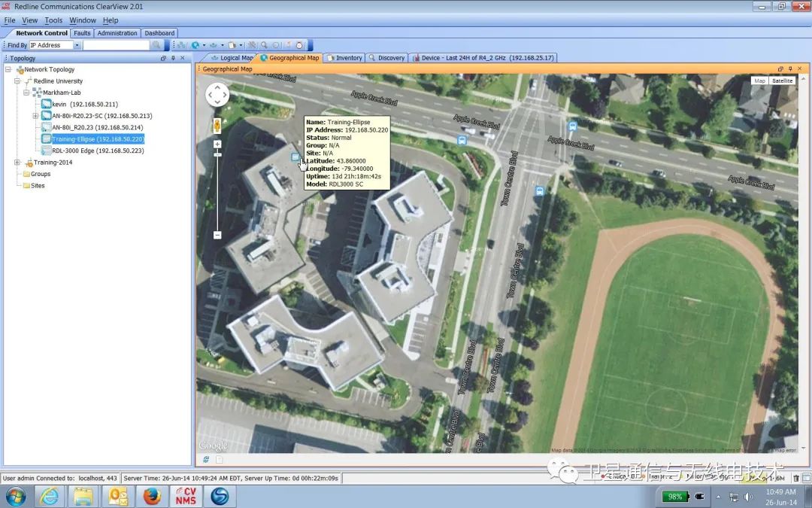
Task: Open the Window menu
Action: click(x=83, y=20)
